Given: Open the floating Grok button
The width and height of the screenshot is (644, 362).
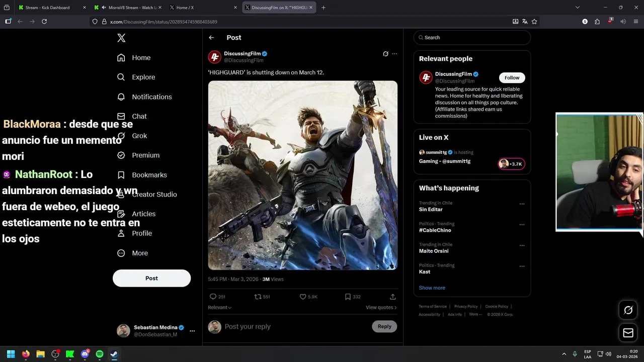Looking at the screenshot, I should (628, 310).
